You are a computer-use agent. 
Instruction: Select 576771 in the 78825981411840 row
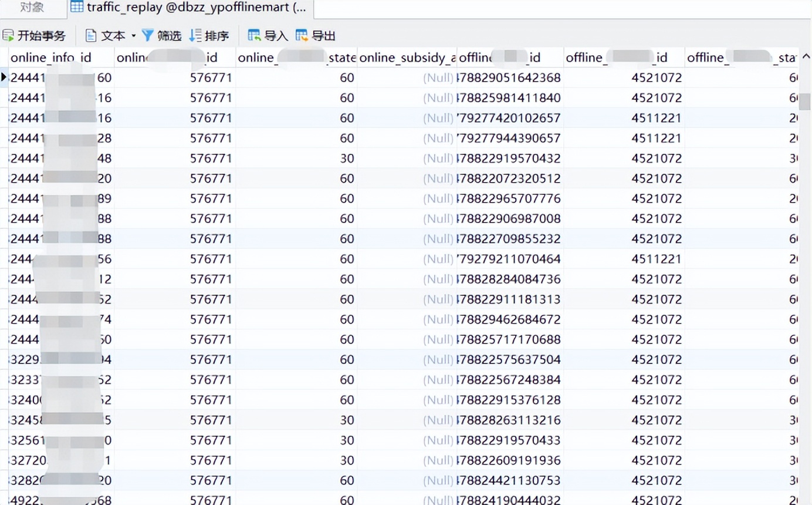[175, 97]
